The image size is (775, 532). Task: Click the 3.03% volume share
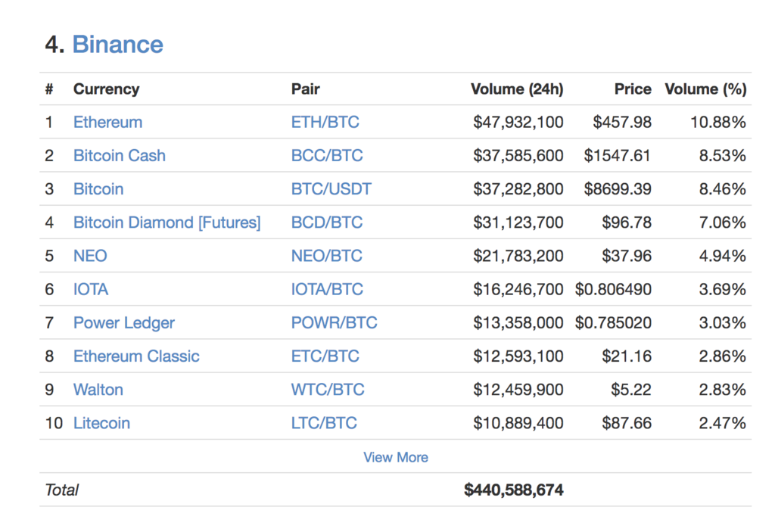(723, 323)
